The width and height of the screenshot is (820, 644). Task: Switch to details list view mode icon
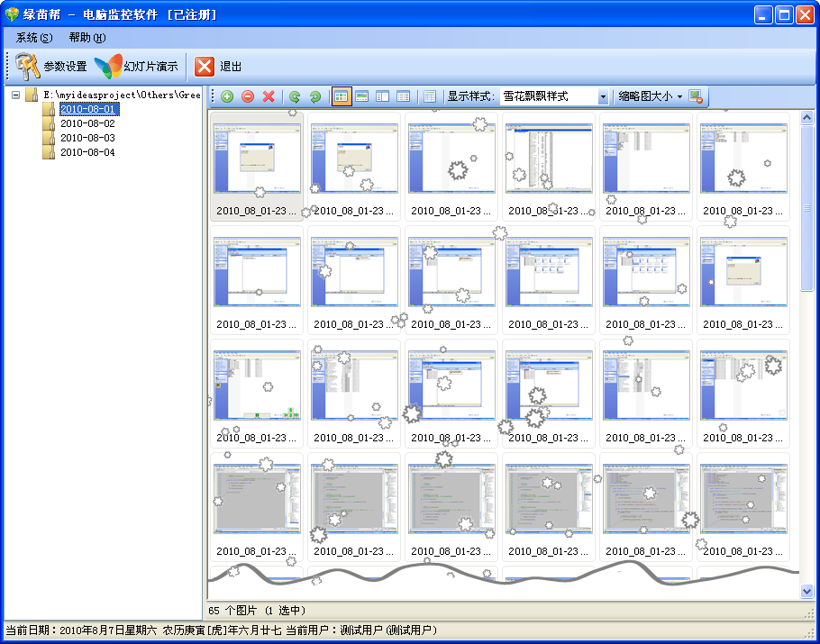tap(403, 96)
